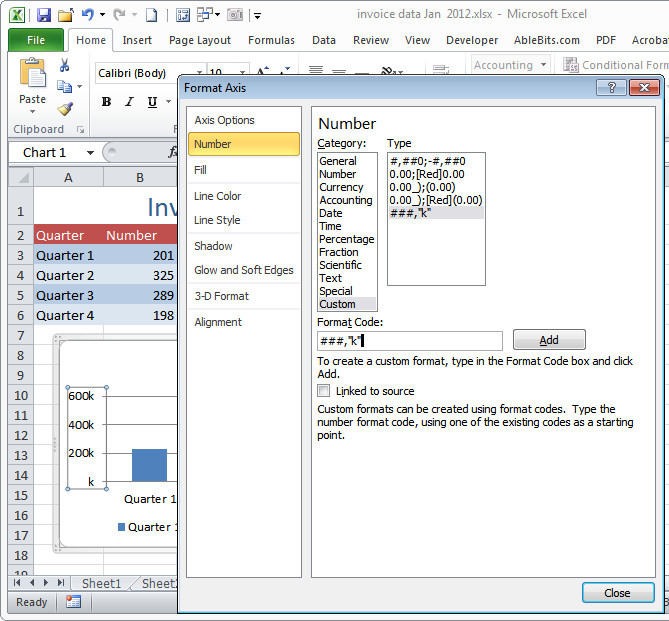
Task: Go to last sheet navigation arrow
Action: (61, 583)
